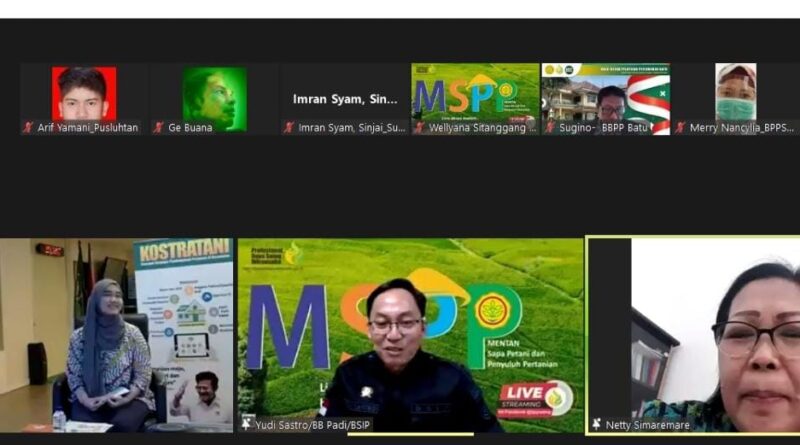Select Sugino's video tile with house background
The width and height of the screenshot is (800, 445).
[x=605, y=93]
